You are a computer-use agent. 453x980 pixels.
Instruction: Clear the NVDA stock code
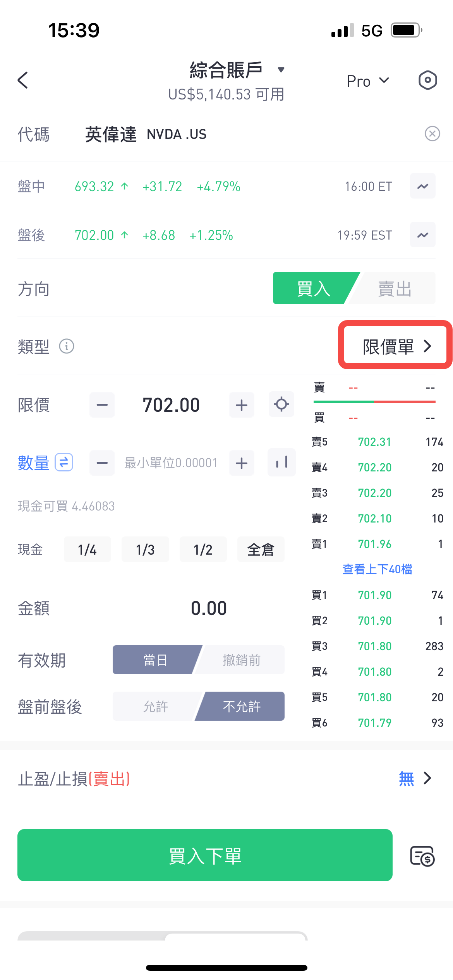point(432,134)
